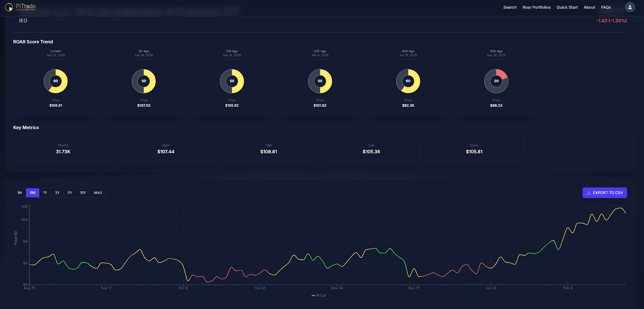Viewport: 644px width, 309px height.
Task: Choose the 5Y chart range
Action: tap(70, 193)
